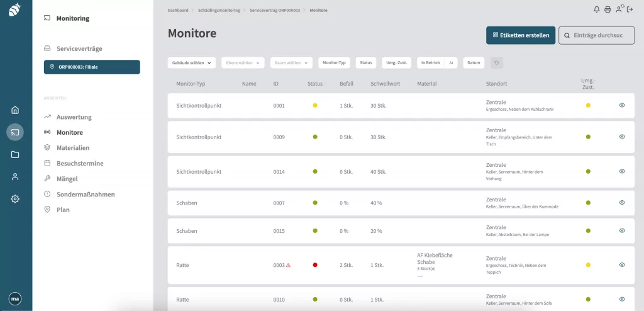Open the notifications bell icon
The height and width of the screenshot is (311, 644).
597,9
